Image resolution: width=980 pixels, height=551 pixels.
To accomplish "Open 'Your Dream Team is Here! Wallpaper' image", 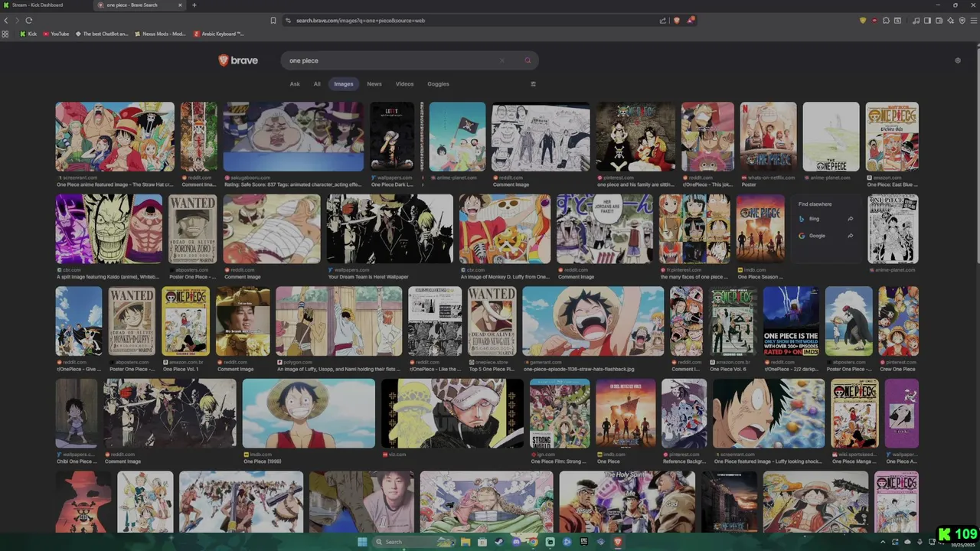I will click(x=390, y=229).
